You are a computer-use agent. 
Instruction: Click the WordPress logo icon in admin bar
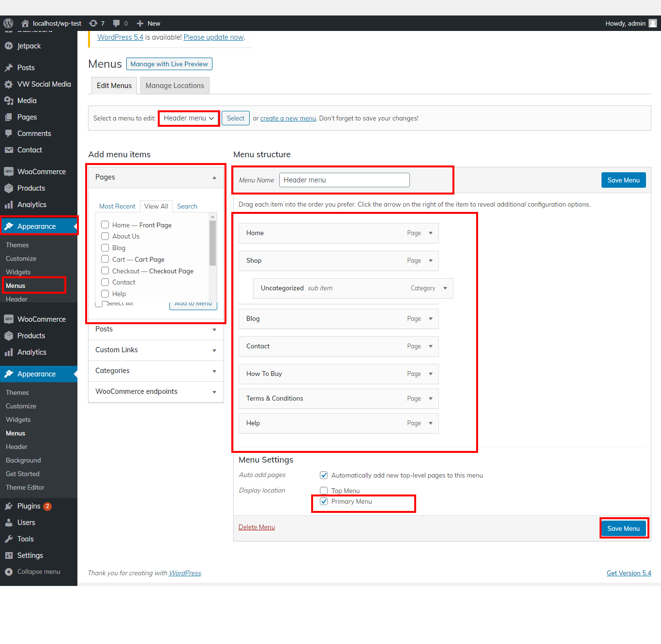click(x=8, y=23)
